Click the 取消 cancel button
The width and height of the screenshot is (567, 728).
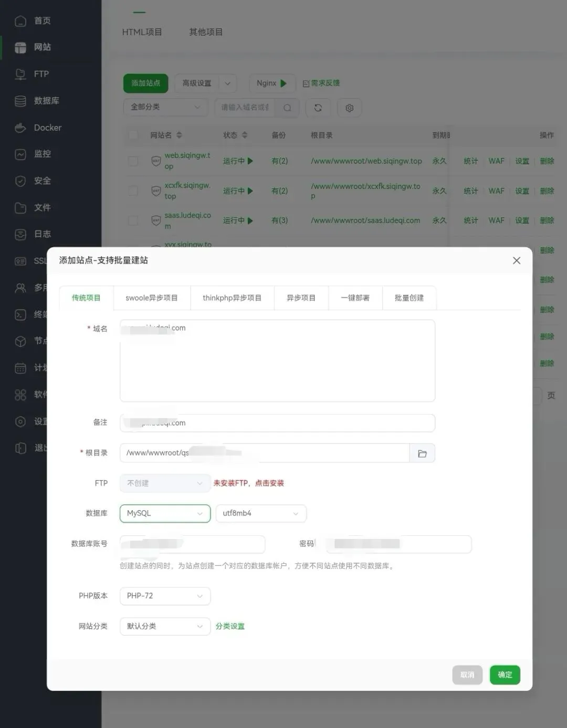coord(467,675)
